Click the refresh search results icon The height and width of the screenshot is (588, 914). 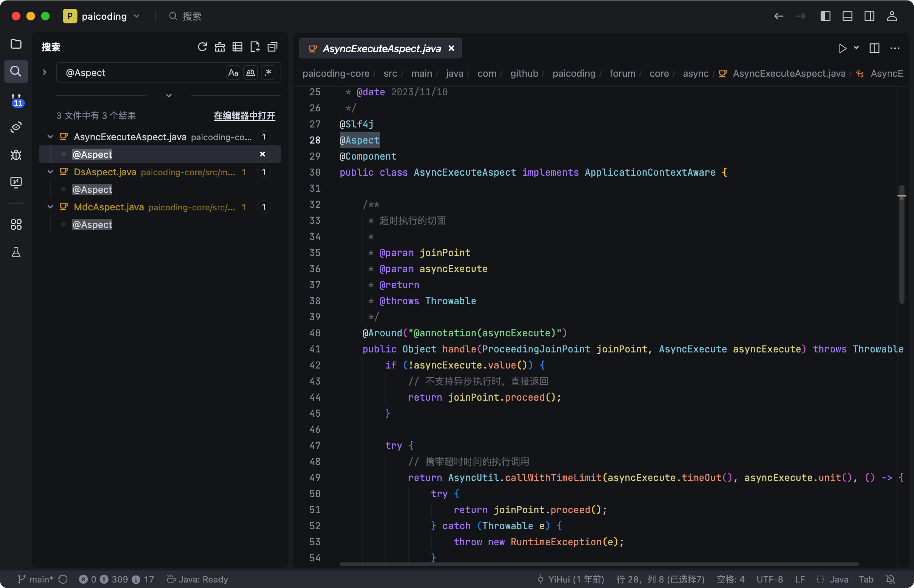[x=202, y=47]
